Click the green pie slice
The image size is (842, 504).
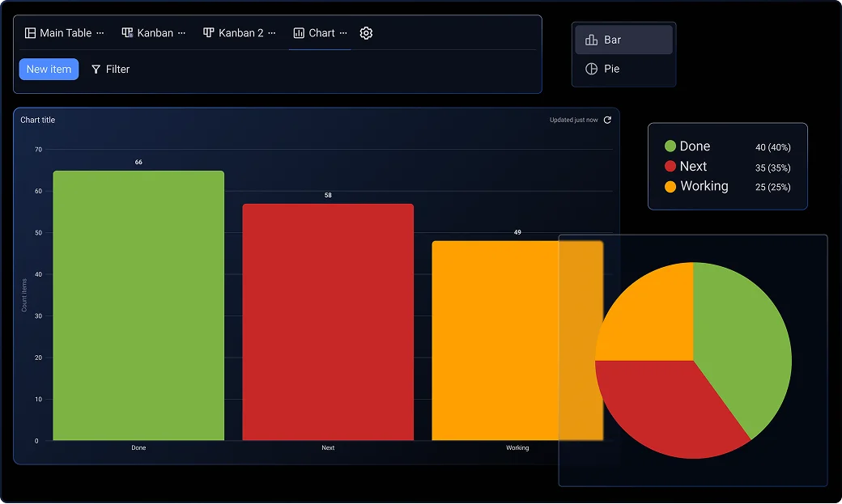(746, 344)
